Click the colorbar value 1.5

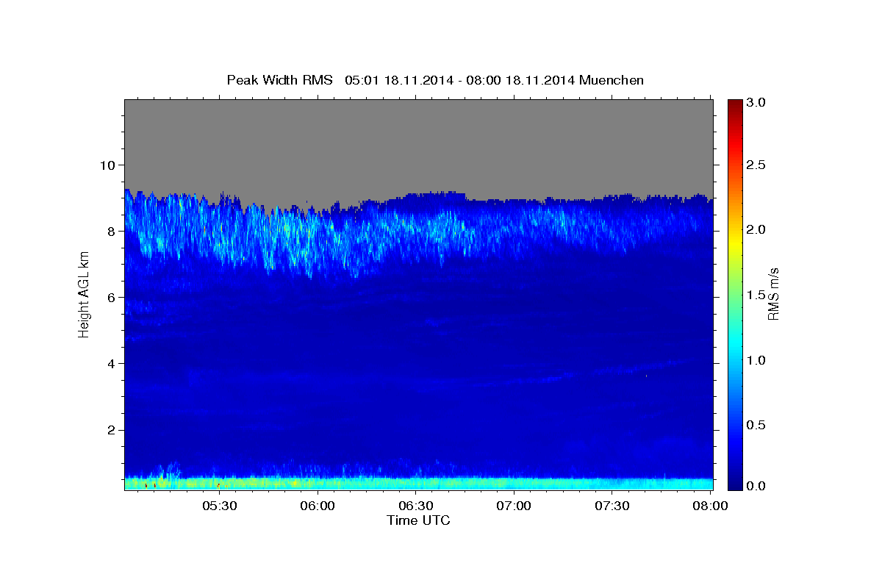[757, 294]
